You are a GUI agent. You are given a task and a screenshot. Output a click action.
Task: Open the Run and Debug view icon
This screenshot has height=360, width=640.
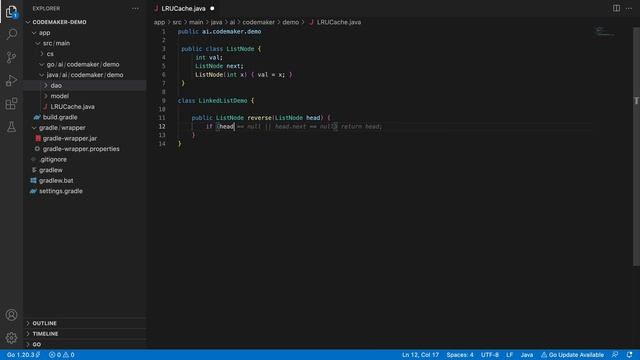(x=11, y=80)
